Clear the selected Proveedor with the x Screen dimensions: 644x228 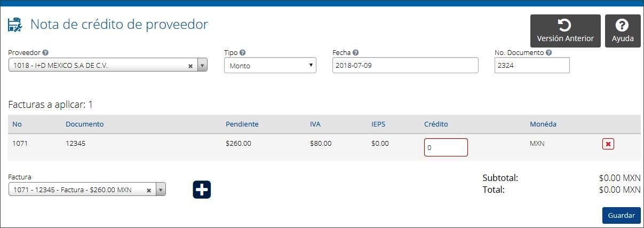click(190, 66)
